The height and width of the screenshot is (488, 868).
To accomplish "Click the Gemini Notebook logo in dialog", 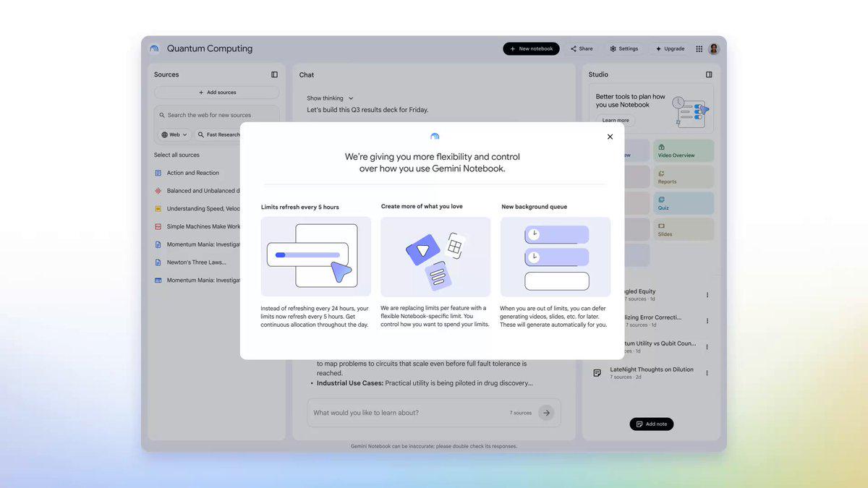I will tap(435, 137).
